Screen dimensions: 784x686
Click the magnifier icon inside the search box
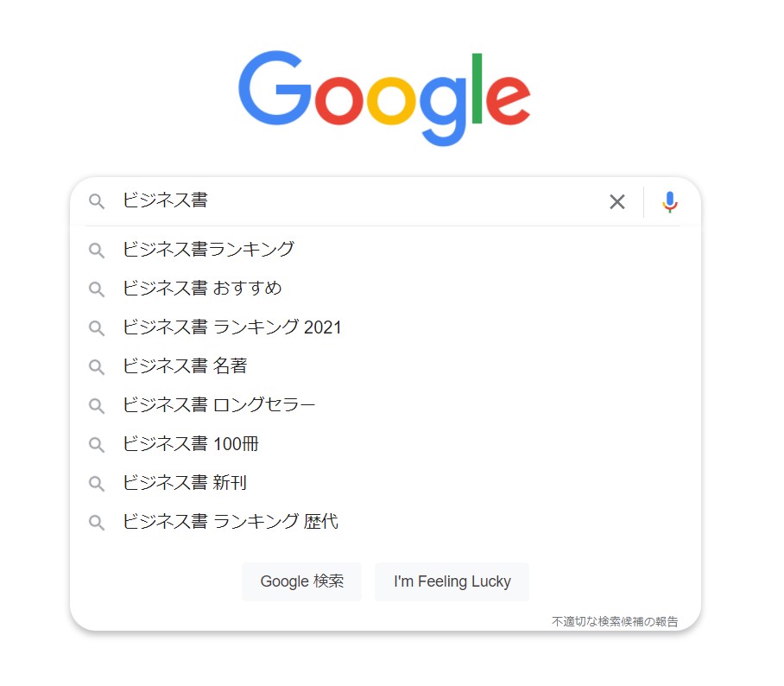(97, 201)
